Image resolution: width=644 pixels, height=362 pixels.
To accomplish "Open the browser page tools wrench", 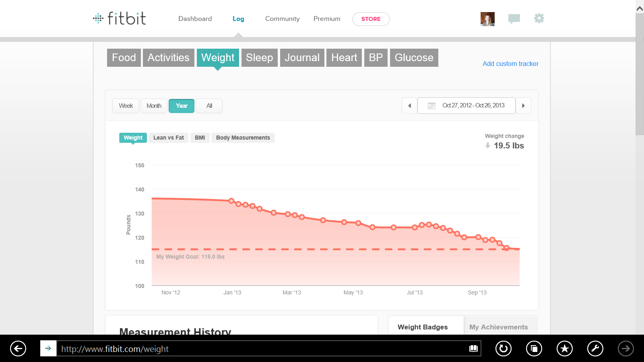I will pos(595,348).
